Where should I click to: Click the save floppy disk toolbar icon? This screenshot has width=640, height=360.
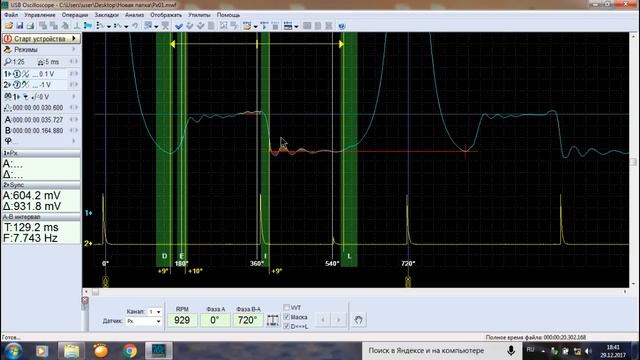20,26
